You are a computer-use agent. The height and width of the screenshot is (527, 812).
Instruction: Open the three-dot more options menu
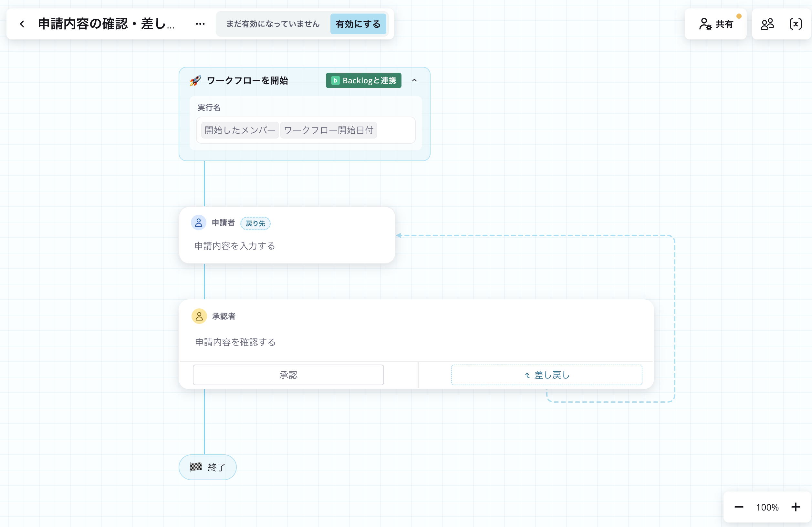[200, 24]
